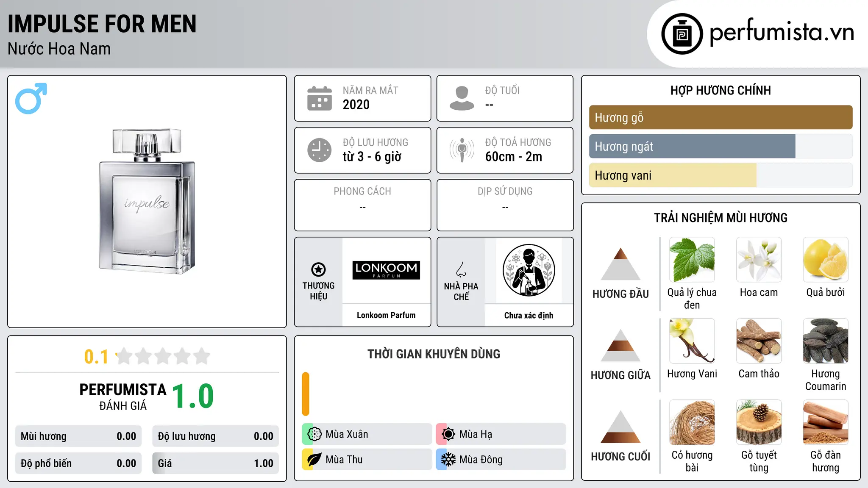Select the Hương Coumarin note image
This screenshot has height=488, width=868.
pyautogui.click(x=826, y=341)
